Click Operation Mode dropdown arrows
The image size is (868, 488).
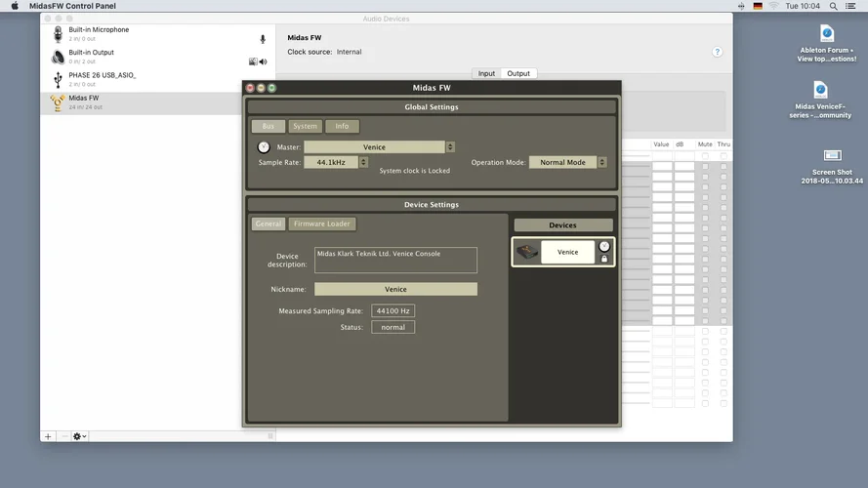[x=602, y=162]
